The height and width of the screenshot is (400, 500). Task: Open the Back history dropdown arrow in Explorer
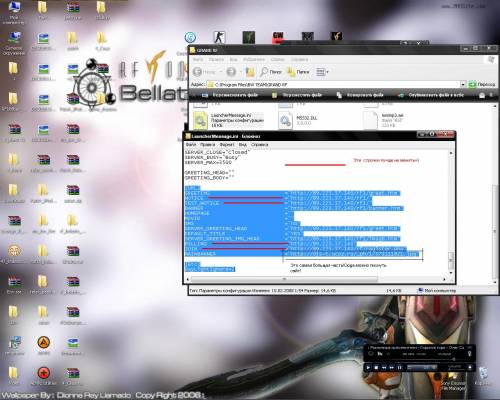pyautogui.click(x=220, y=72)
